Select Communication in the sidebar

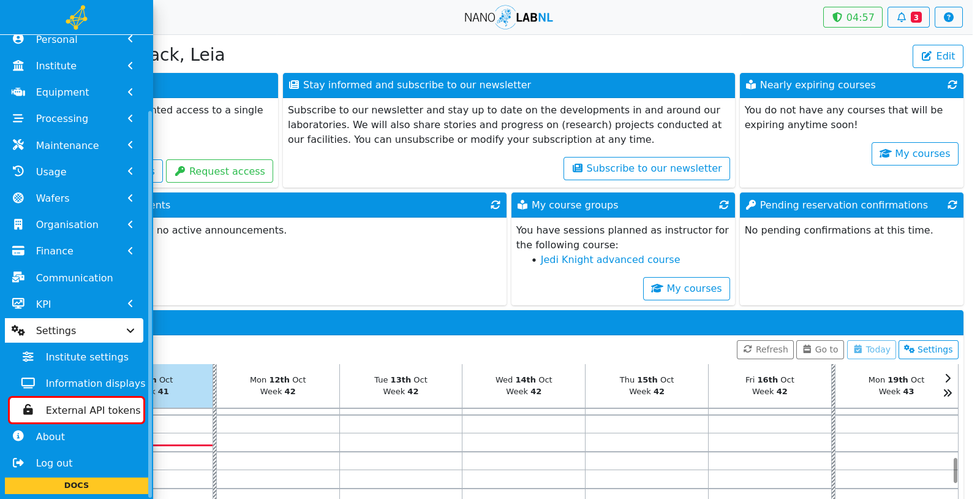click(74, 278)
